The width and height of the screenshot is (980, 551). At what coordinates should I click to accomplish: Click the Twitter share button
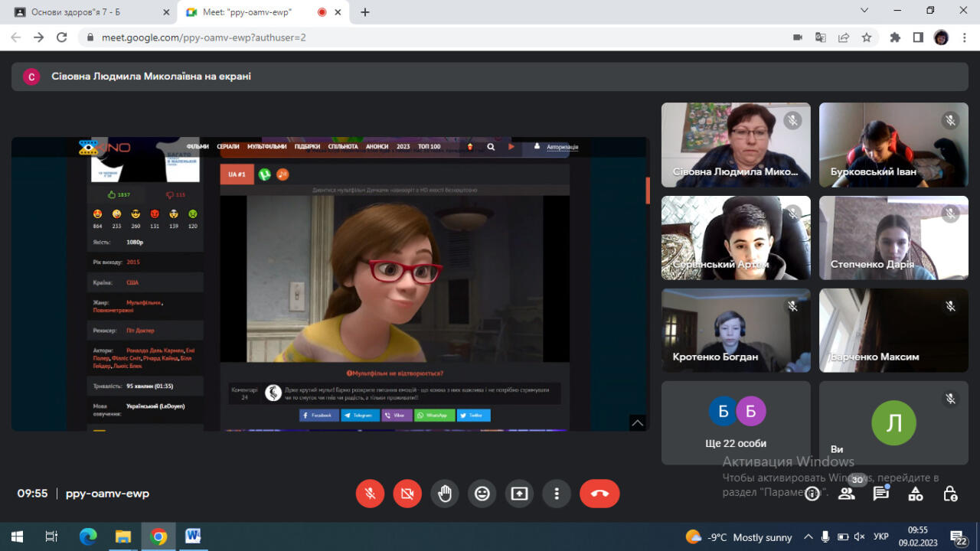[x=474, y=416]
